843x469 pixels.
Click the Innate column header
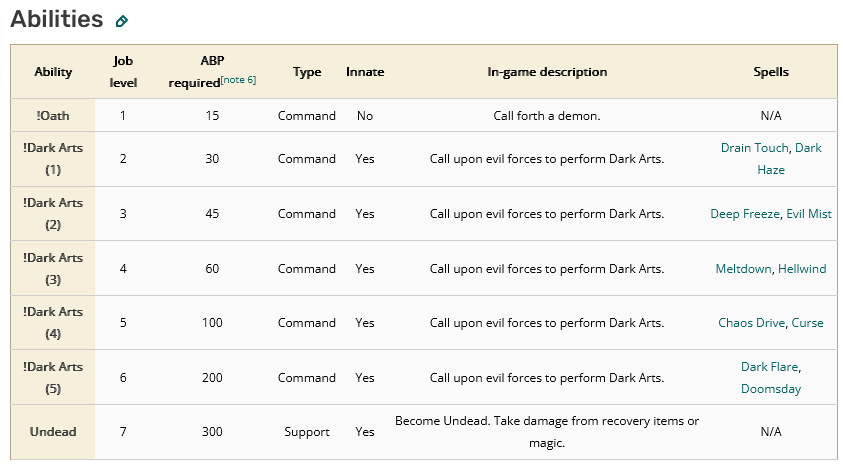tap(365, 72)
